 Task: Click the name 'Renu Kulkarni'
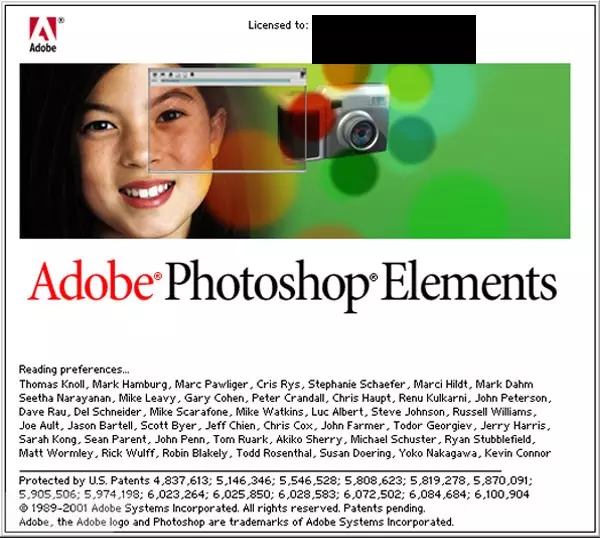[x=432, y=398]
